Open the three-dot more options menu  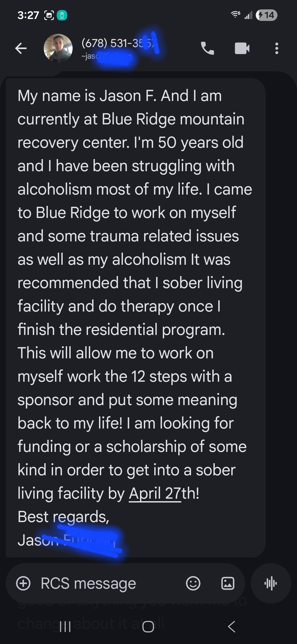click(x=277, y=48)
